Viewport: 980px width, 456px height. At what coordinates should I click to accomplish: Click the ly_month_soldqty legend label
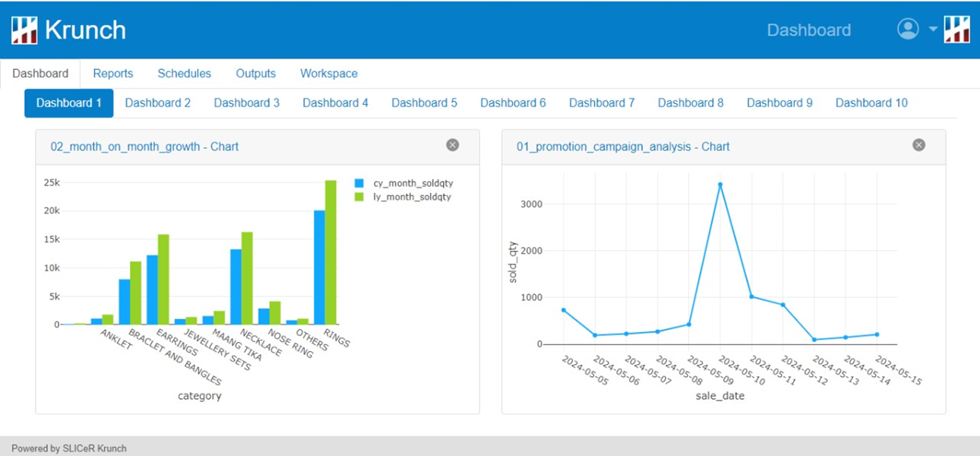(413, 197)
